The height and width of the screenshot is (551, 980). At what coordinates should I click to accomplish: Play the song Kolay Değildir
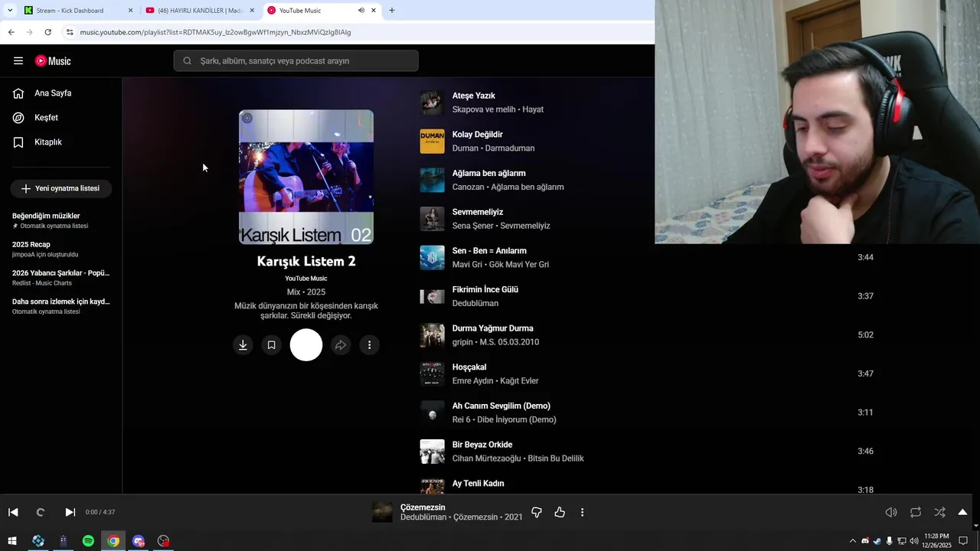[x=478, y=135]
